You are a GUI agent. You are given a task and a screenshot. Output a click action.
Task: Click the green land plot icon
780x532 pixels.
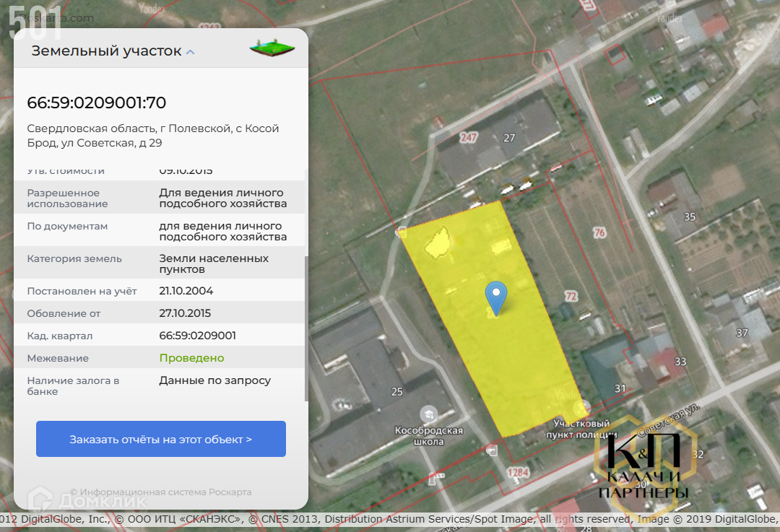[x=272, y=48]
